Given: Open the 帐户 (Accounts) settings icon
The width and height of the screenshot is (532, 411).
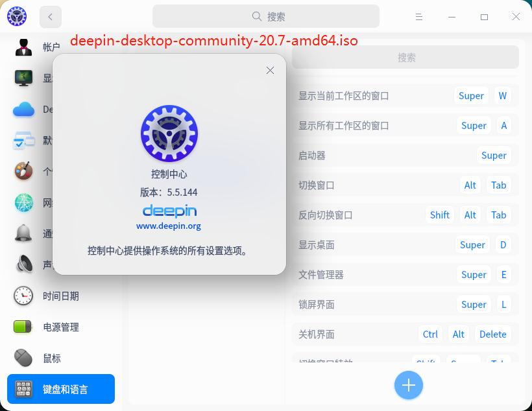Looking at the screenshot, I should pos(23,46).
